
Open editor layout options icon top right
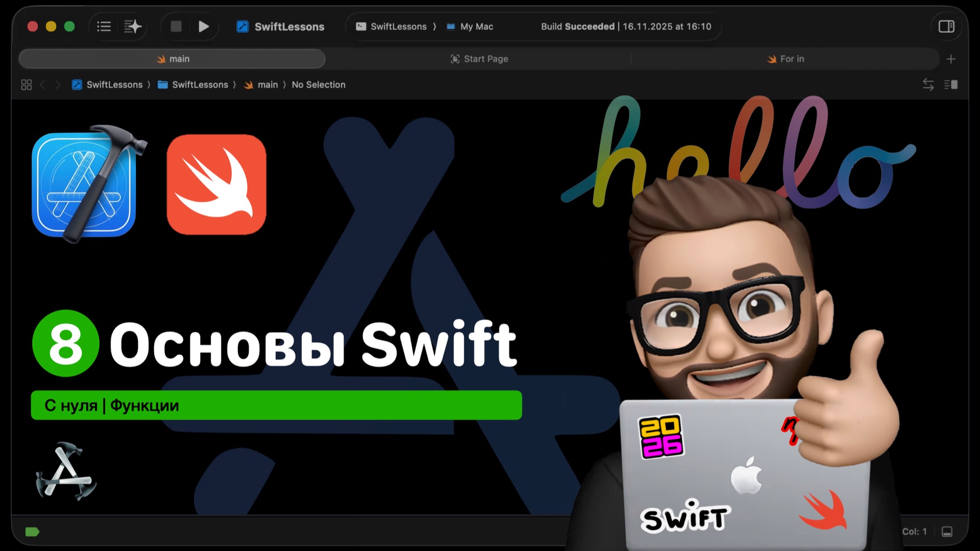pos(950,84)
